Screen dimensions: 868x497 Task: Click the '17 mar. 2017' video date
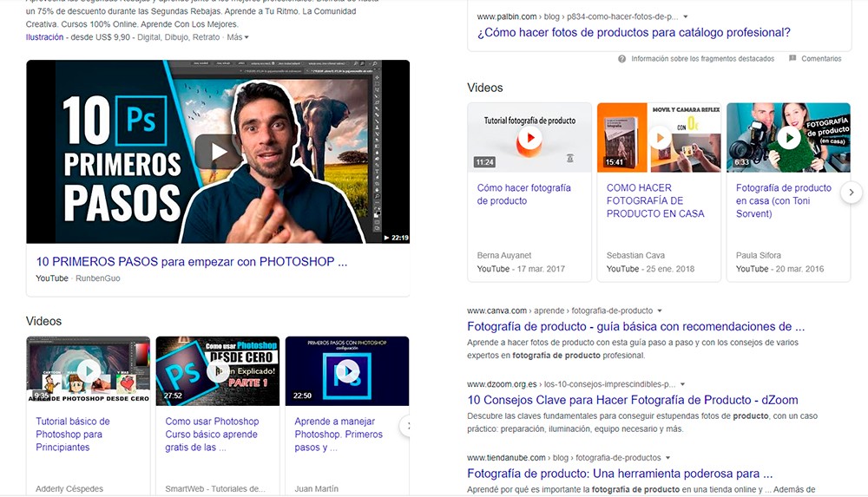[541, 269]
